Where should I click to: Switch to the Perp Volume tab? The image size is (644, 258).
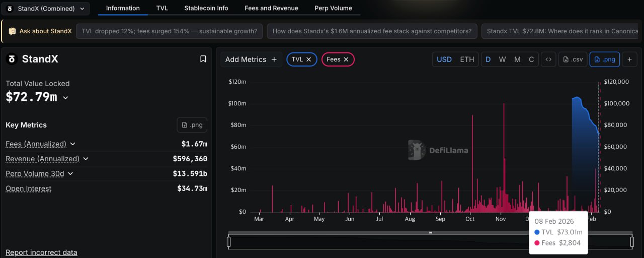(333, 8)
